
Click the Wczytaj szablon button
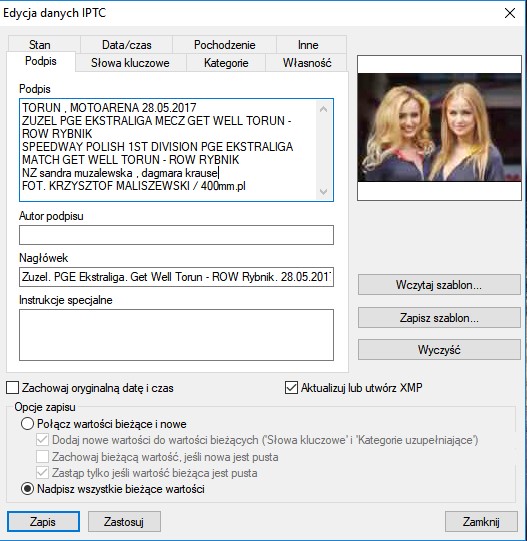tap(439, 285)
